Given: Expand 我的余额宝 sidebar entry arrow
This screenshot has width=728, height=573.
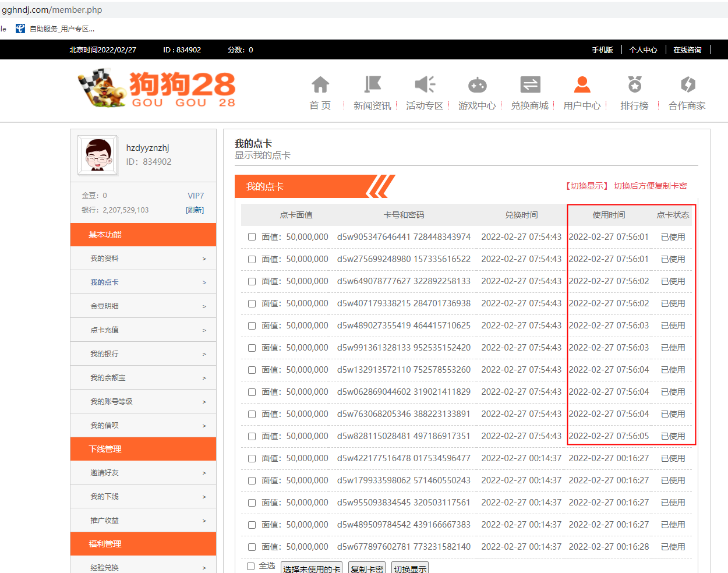Looking at the screenshot, I should point(204,378).
